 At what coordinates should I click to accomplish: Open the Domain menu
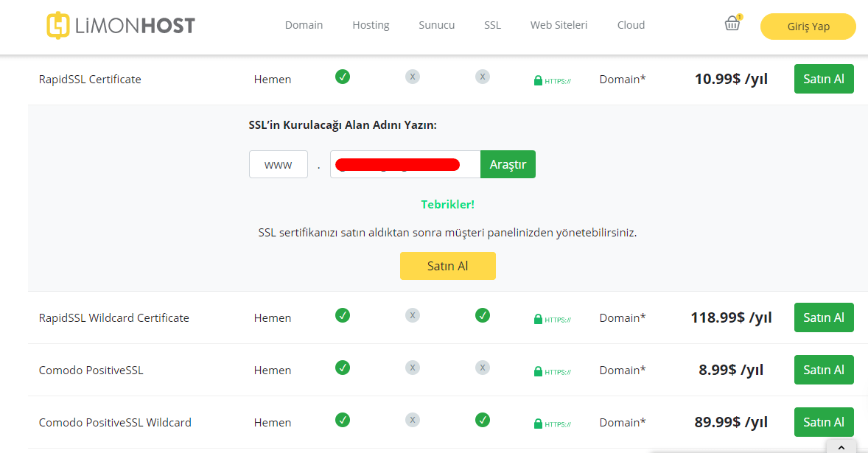[304, 25]
